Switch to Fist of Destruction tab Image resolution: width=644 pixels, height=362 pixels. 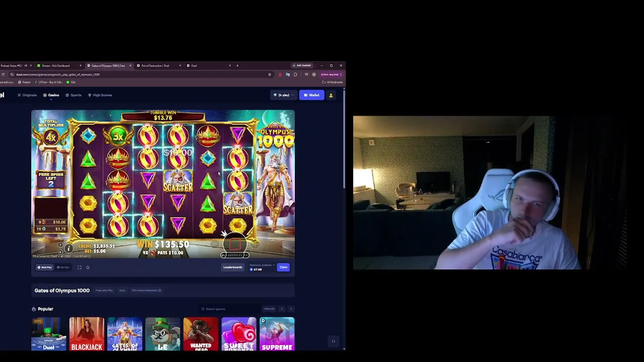[158, 65]
